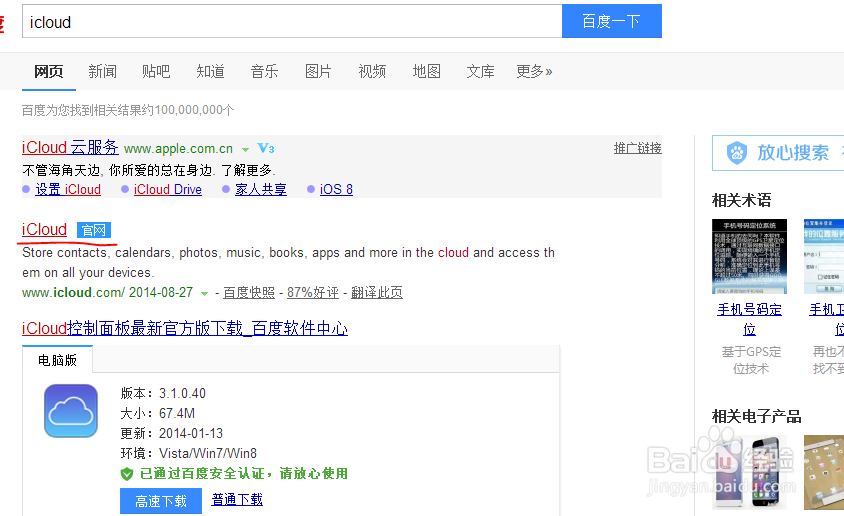The image size is (844, 516).
Task: Open the 音乐 tab
Action: tap(264, 71)
